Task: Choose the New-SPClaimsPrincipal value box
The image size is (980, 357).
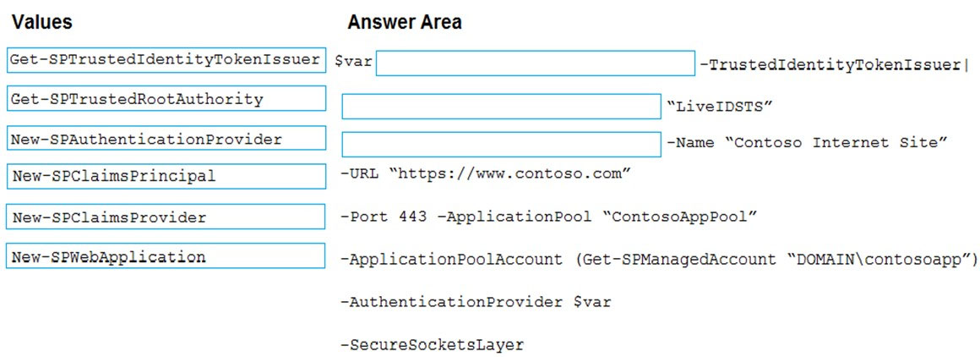Action: 166,176
